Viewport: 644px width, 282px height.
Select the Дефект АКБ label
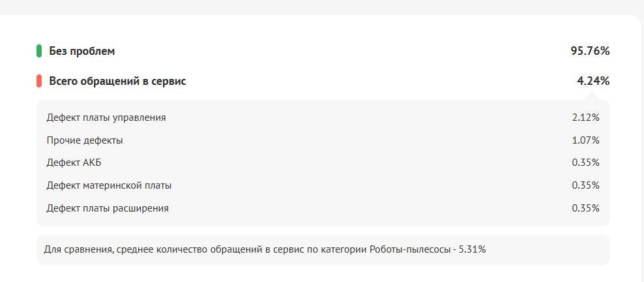click(74, 163)
